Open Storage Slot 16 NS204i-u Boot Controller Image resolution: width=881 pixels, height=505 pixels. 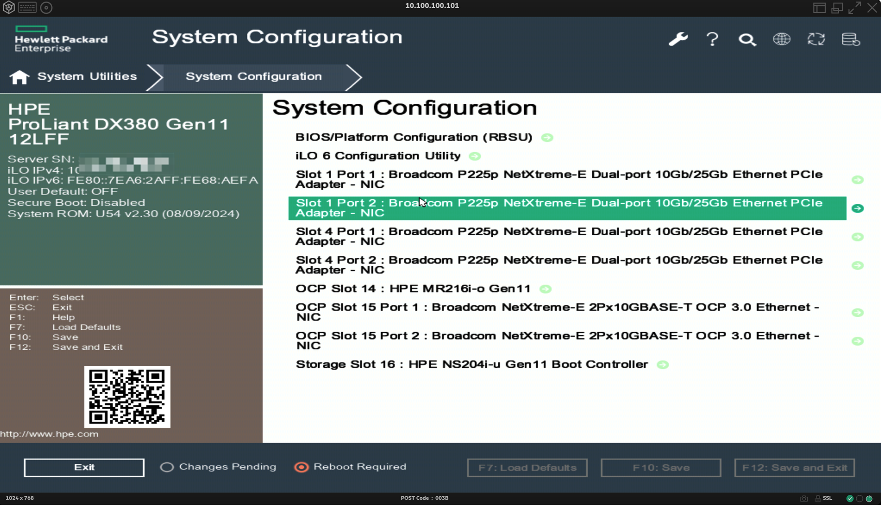coord(472,365)
